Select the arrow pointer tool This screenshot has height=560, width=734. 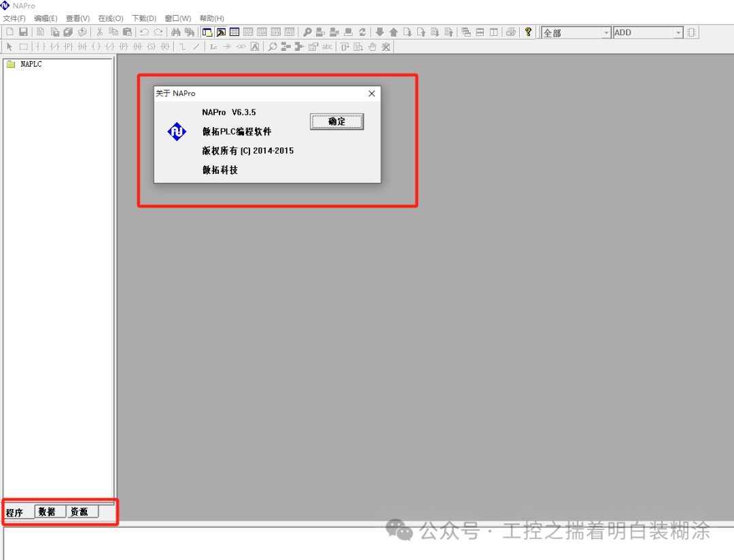tap(10, 47)
